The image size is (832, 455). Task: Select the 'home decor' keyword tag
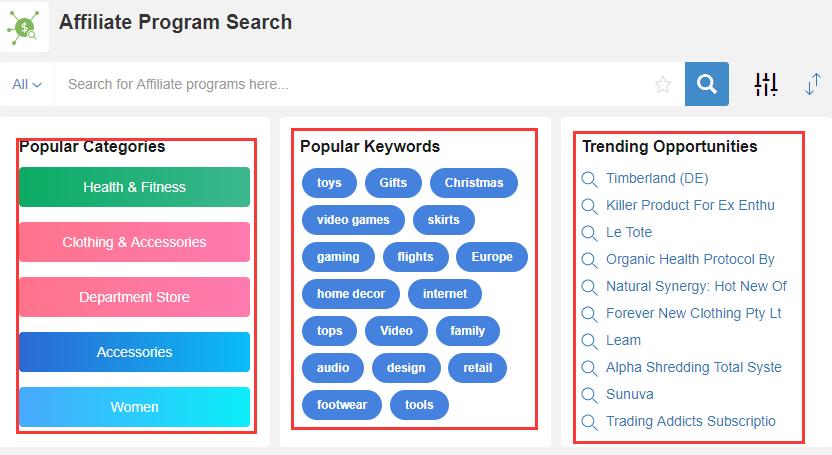[350, 294]
